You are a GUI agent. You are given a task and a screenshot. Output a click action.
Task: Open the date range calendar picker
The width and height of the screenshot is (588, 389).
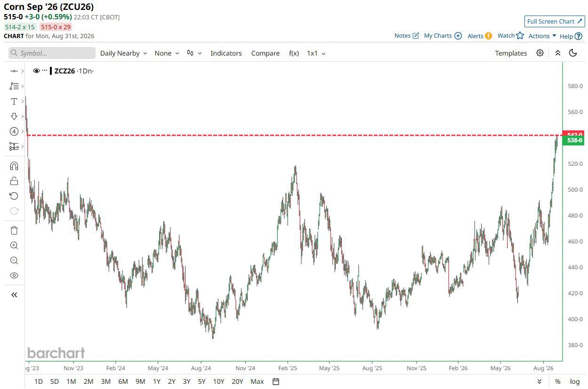276,381
